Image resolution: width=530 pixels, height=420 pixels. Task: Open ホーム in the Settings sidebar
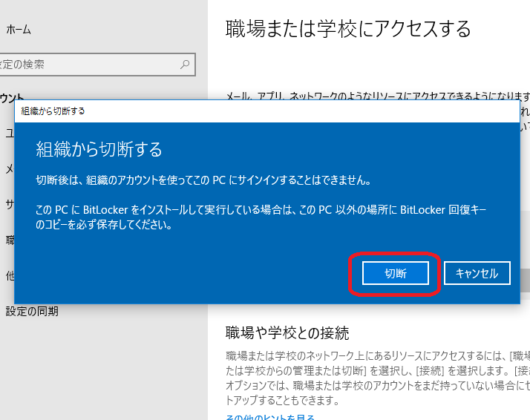19,30
